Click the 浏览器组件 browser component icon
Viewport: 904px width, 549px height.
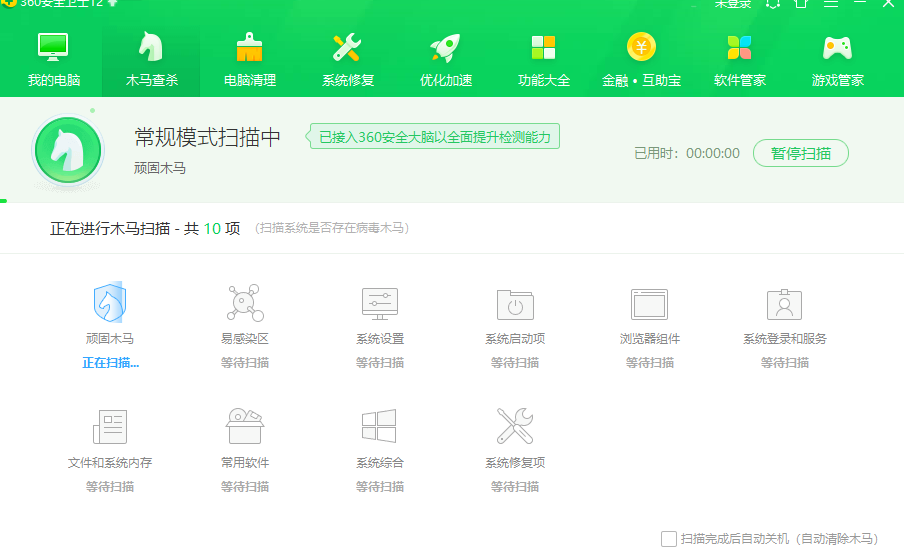click(649, 303)
